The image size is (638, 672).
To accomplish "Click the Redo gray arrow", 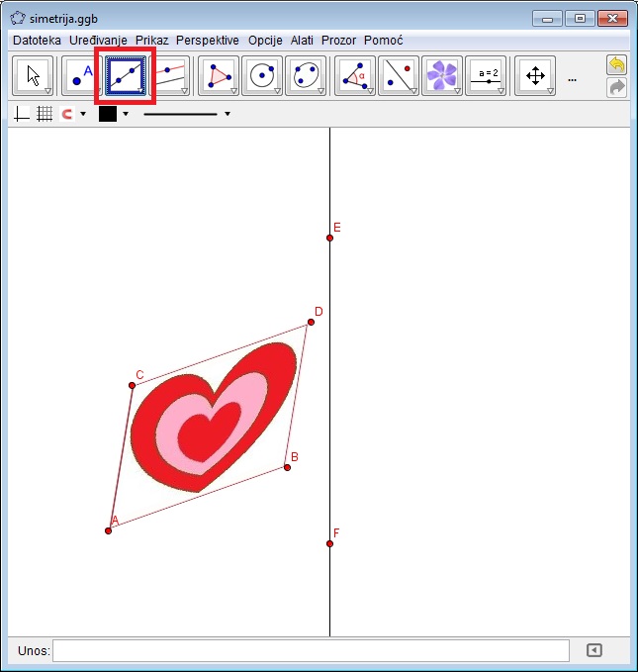I will point(616,87).
